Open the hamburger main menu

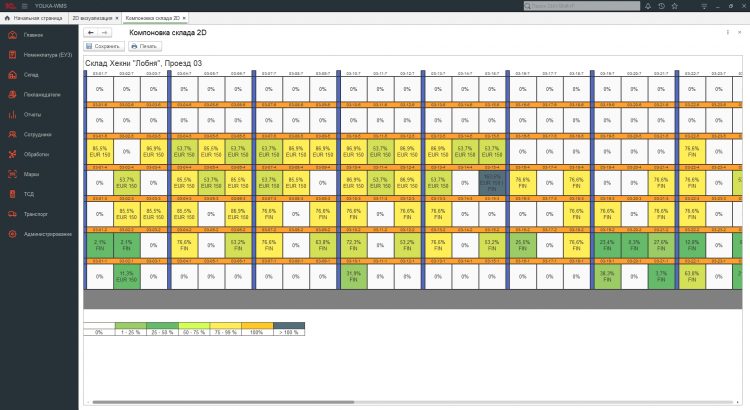(22, 6)
